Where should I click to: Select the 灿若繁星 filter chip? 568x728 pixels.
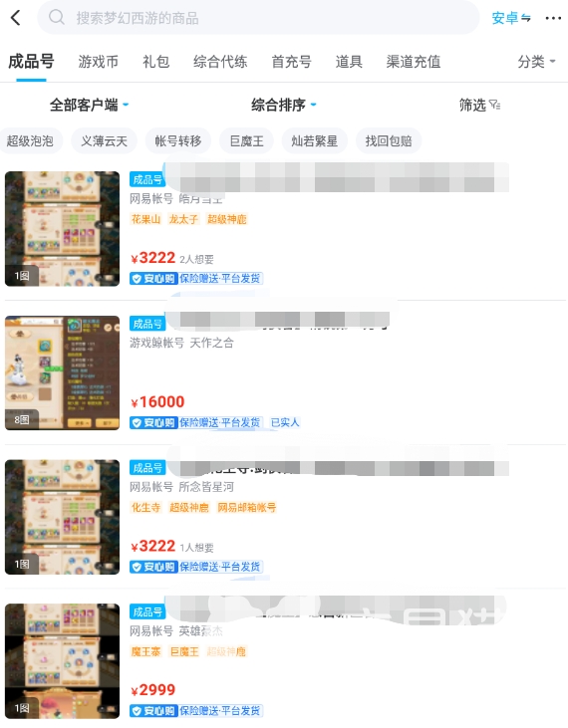pyautogui.click(x=315, y=140)
